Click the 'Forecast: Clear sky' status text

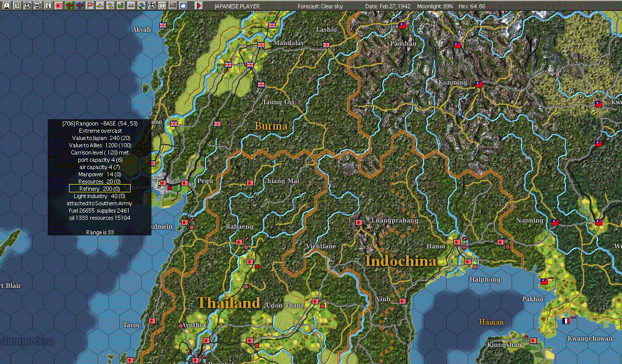320,6
